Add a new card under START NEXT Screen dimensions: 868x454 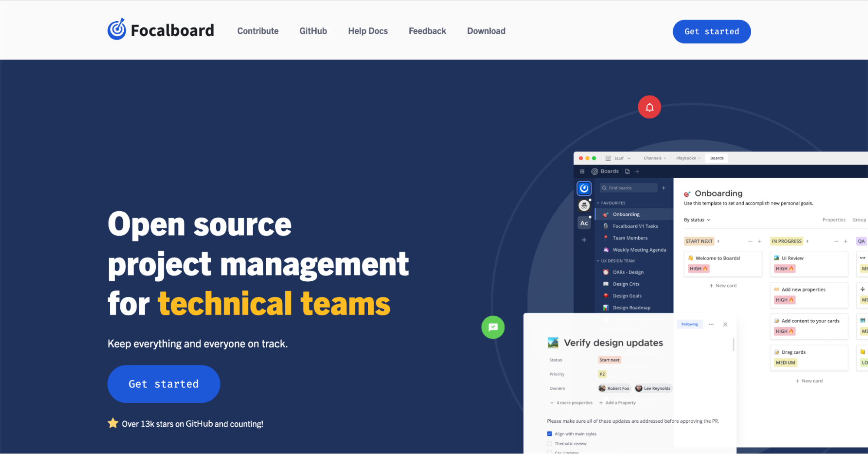pos(723,285)
